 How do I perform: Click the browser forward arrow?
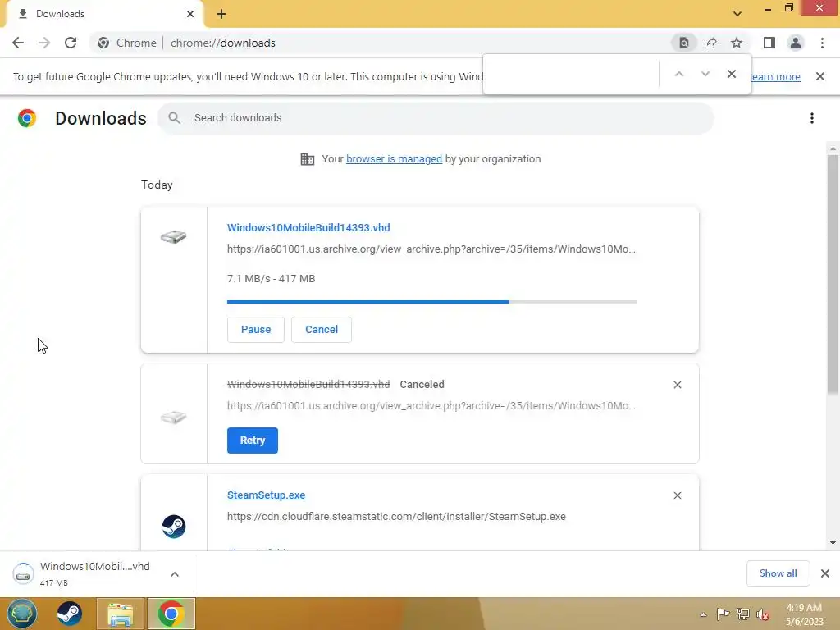(x=44, y=43)
